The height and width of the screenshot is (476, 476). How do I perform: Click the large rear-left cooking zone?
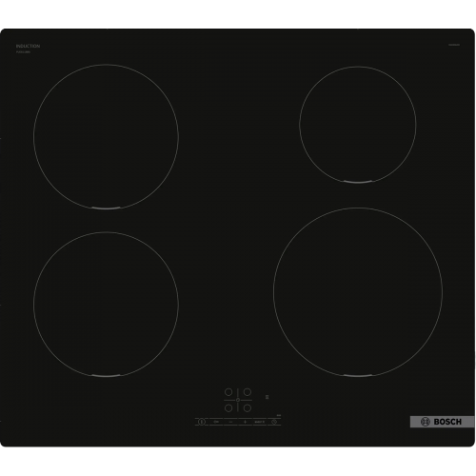[106, 136]
